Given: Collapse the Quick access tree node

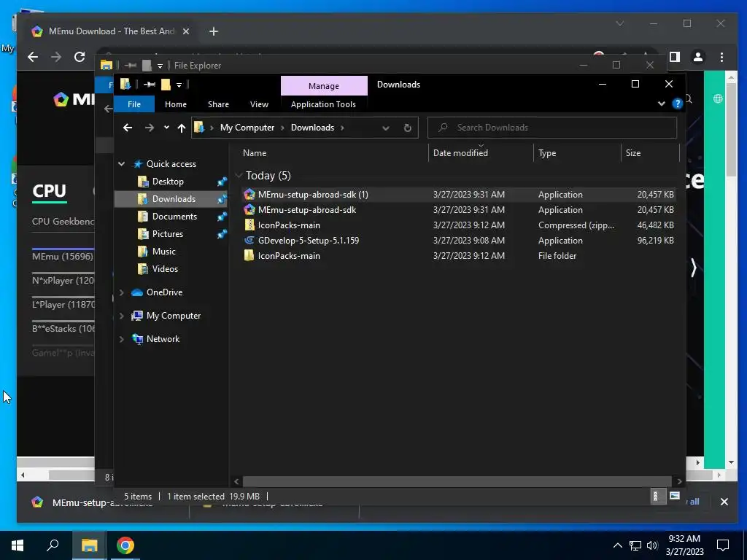Looking at the screenshot, I should coord(122,164).
